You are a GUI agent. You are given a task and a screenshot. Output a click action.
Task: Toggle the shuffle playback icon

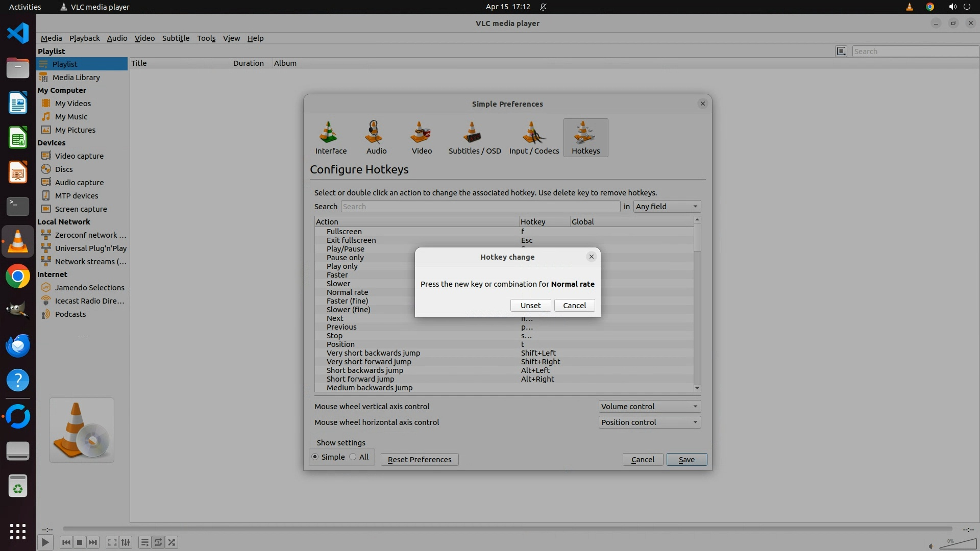pyautogui.click(x=172, y=542)
